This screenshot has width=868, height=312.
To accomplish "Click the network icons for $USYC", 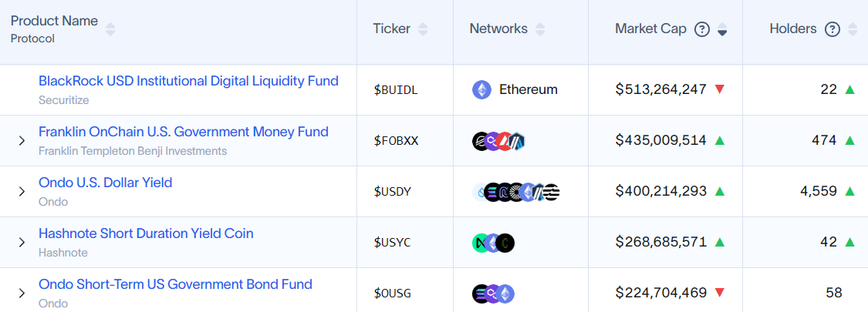I will (x=493, y=243).
